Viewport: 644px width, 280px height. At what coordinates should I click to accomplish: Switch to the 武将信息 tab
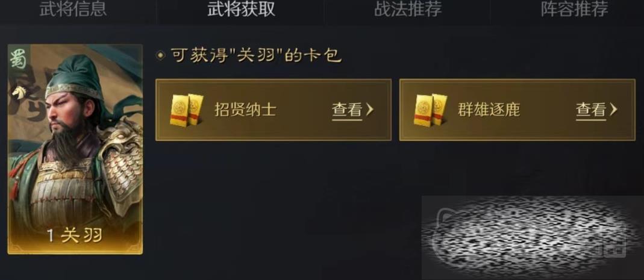coord(73,10)
